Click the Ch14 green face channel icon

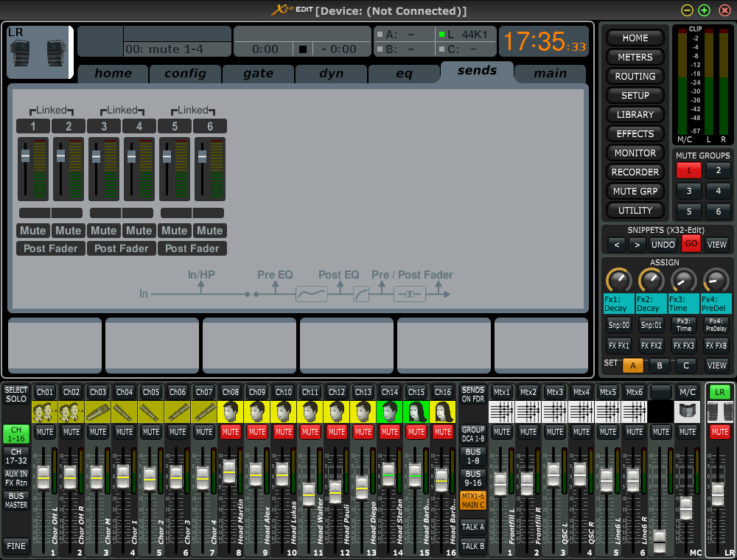tap(390, 412)
